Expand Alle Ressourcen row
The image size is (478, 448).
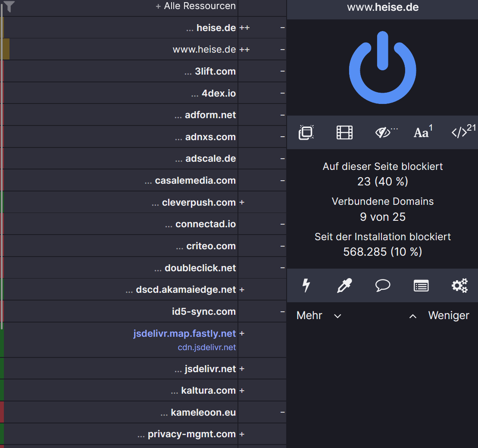(196, 6)
